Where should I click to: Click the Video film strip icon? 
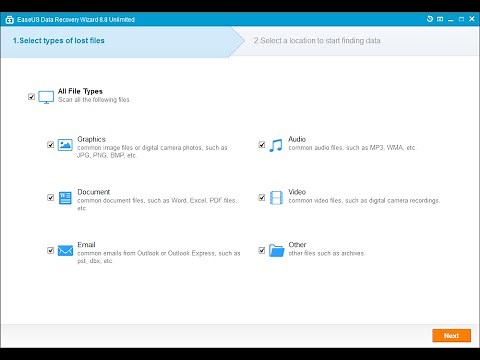tap(276, 198)
